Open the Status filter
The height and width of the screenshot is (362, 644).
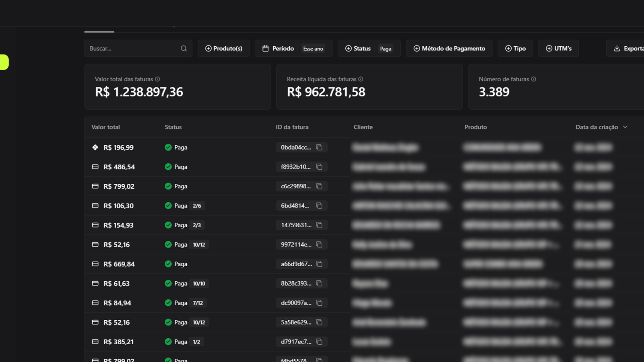(369, 48)
